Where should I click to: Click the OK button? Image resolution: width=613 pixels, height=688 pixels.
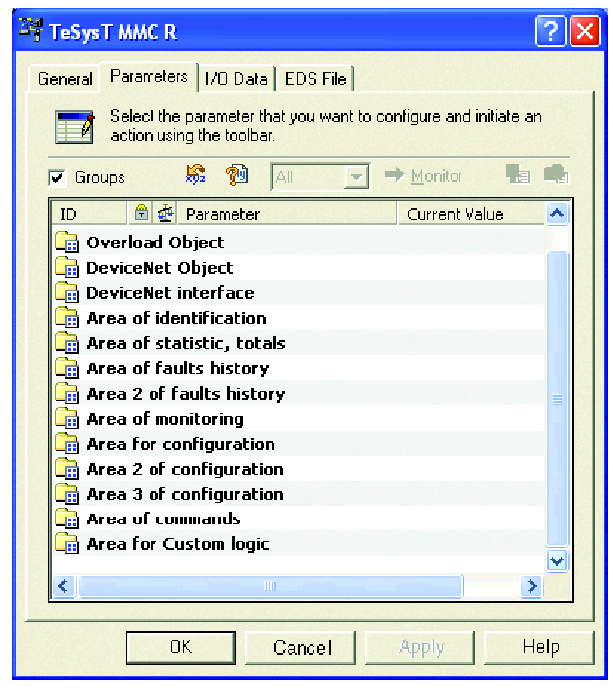click(181, 647)
